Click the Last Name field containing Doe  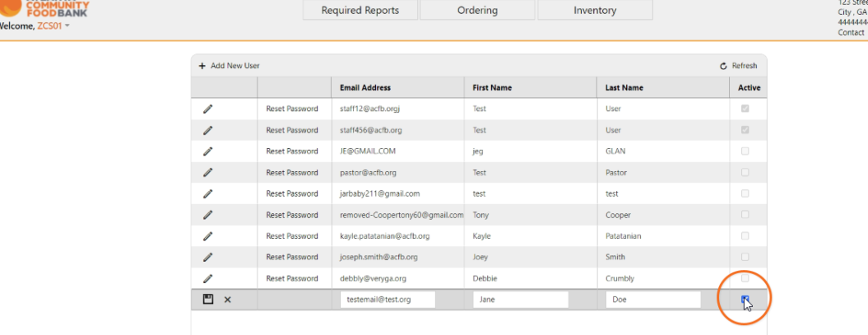pos(652,300)
